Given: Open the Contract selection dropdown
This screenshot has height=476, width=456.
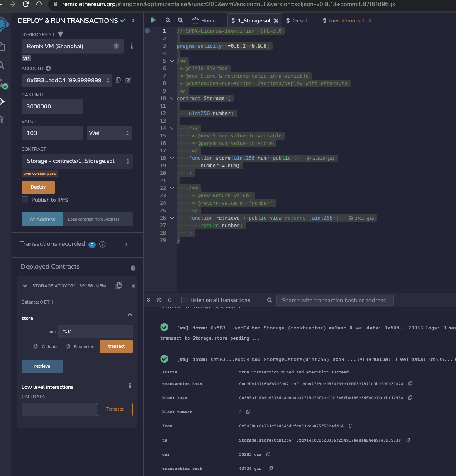Looking at the screenshot, I should (77, 161).
